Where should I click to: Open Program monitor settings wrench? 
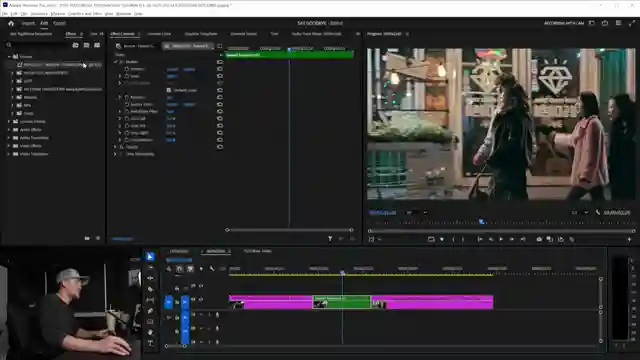pos(598,212)
